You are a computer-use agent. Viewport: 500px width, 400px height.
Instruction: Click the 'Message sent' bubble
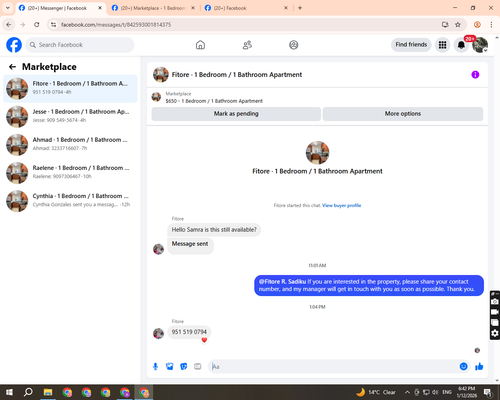coord(190,246)
